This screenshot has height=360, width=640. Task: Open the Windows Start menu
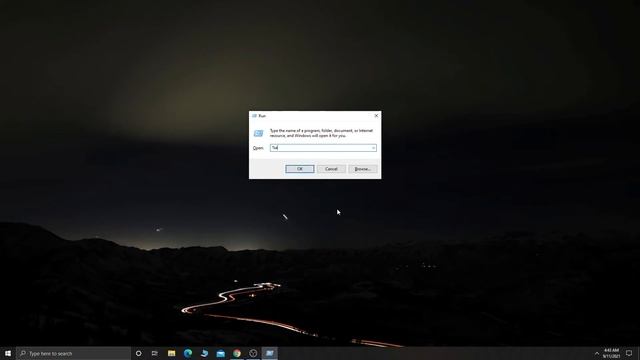coord(8,353)
